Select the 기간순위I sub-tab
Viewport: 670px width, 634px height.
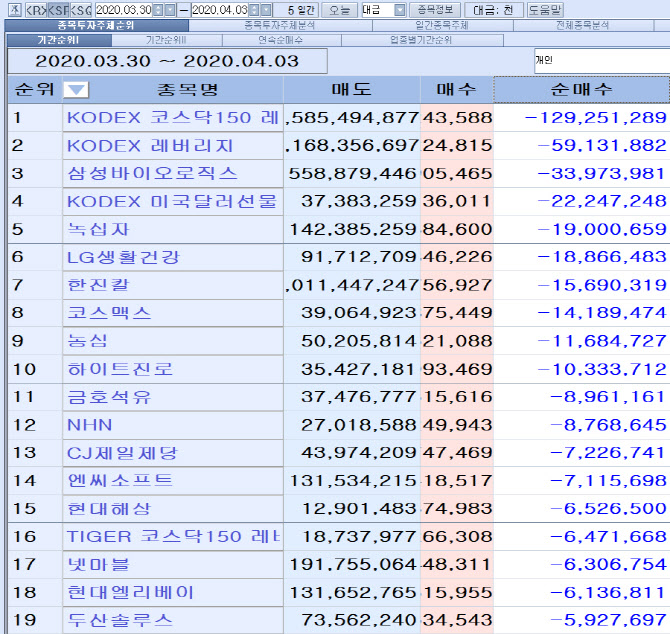click(x=59, y=40)
